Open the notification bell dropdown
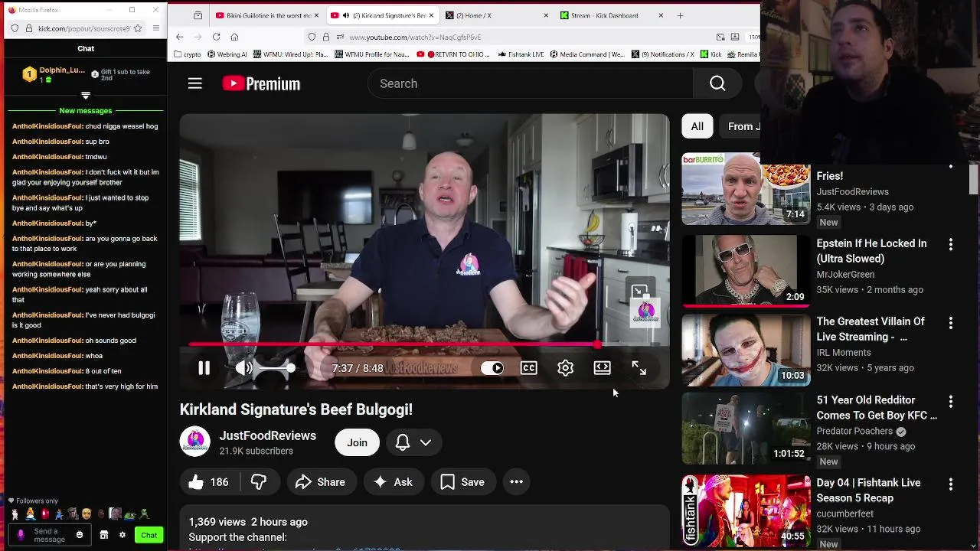Image resolution: width=980 pixels, height=551 pixels. pyautogui.click(x=413, y=442)
